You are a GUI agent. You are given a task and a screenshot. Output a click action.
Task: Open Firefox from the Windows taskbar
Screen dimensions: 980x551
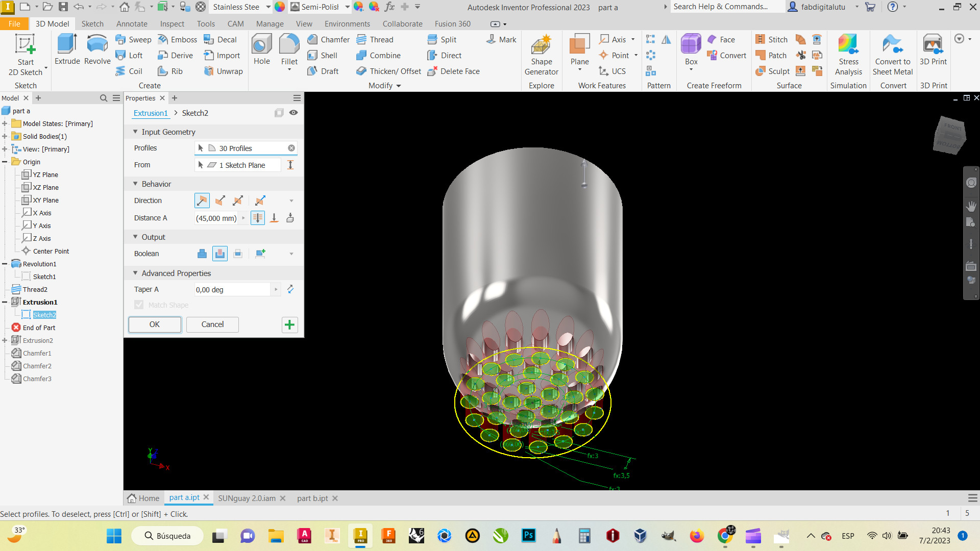697,536
